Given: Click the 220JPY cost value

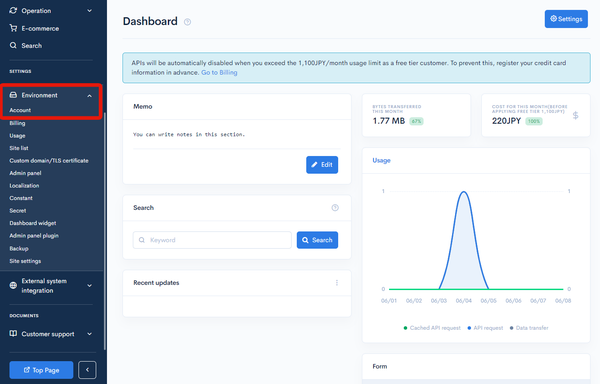Looking at the screenshot, I should click(506, 121).
